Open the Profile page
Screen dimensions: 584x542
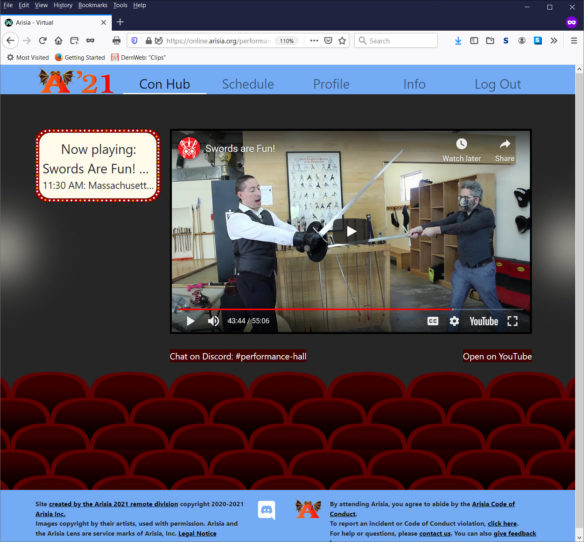coord(331,84)
